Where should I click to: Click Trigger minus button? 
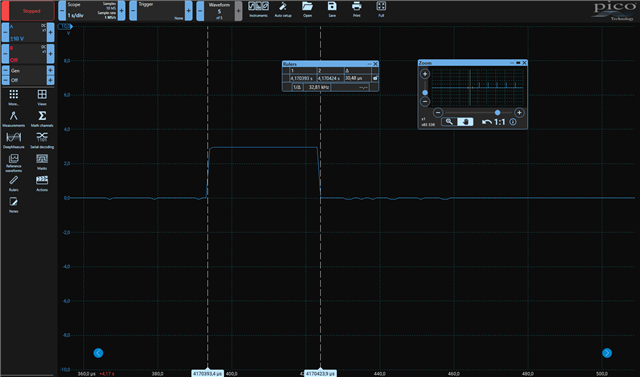click(x=133, y=11)
